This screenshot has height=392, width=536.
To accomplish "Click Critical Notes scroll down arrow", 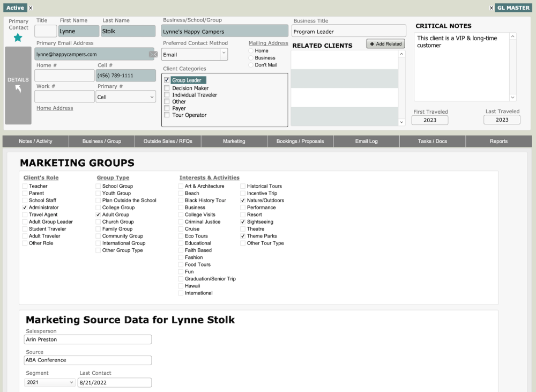I will coord(512,98).
